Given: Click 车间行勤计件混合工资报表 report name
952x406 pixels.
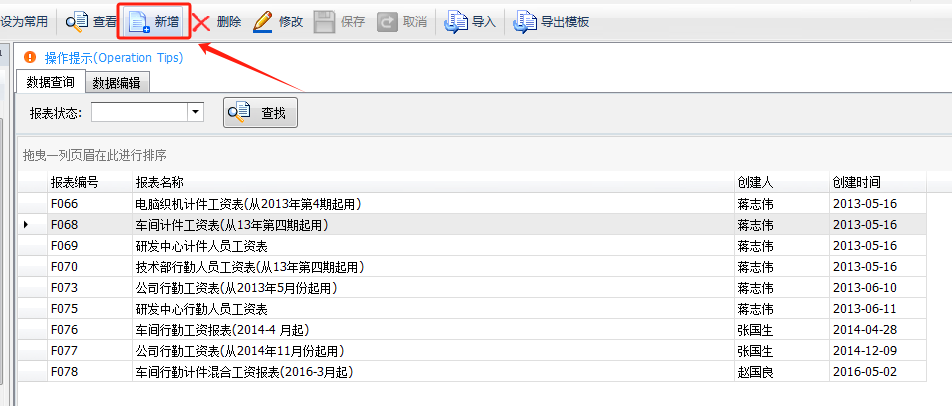Looking at the screenshot, I should point(245,372).
